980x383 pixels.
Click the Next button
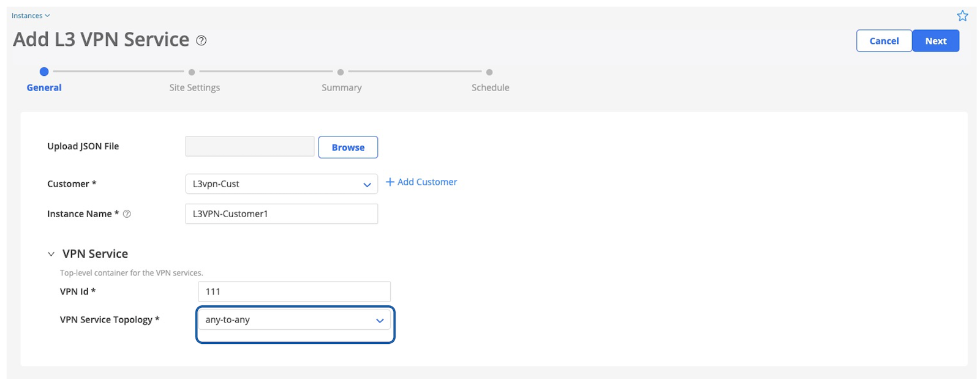pos(936,41)
